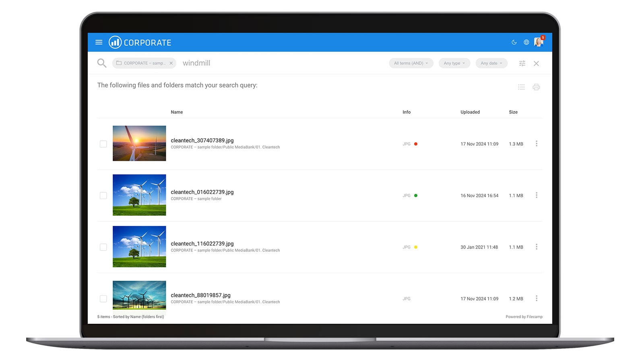Screen dimensions: 644x362
Task: Open more options for cleantech_116022739.jpg
Action: pos(537,247)
